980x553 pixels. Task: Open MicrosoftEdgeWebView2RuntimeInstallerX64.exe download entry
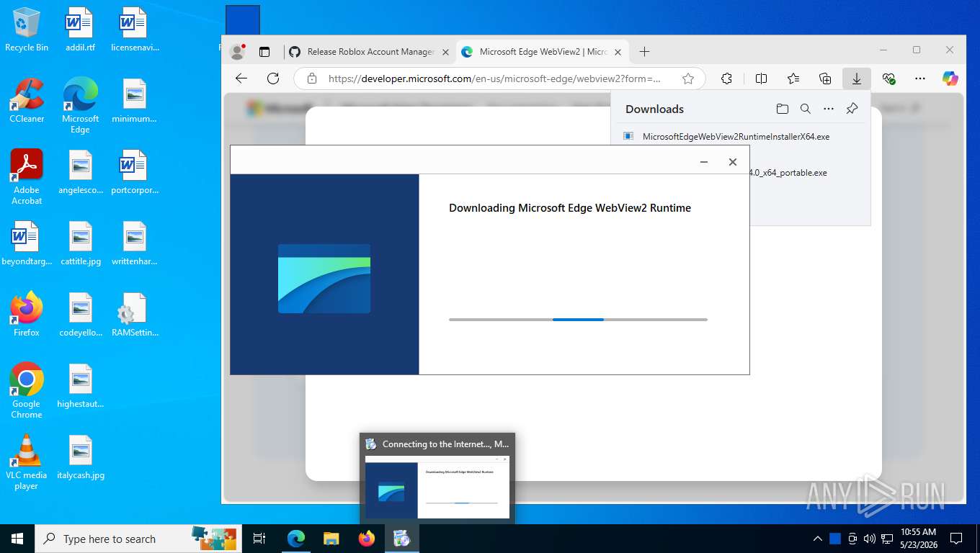click(x=736, y=136)
